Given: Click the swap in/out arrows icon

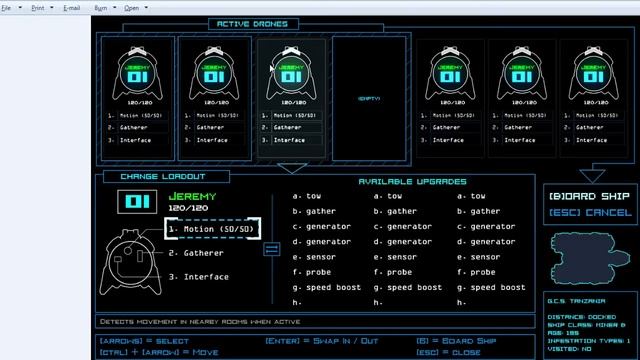Looking at the screenshot, I should pos(272,249).
